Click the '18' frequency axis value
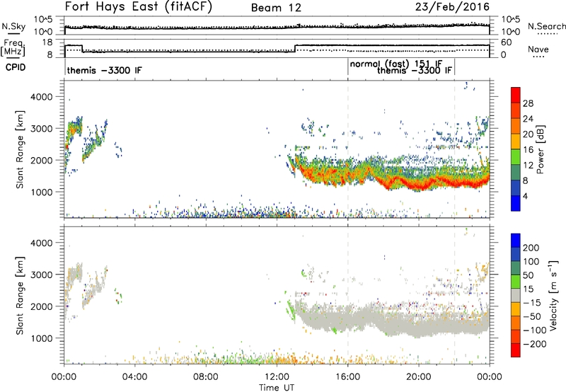The height and width of the screenshot is (392, 566). click(x=47, y=42)
